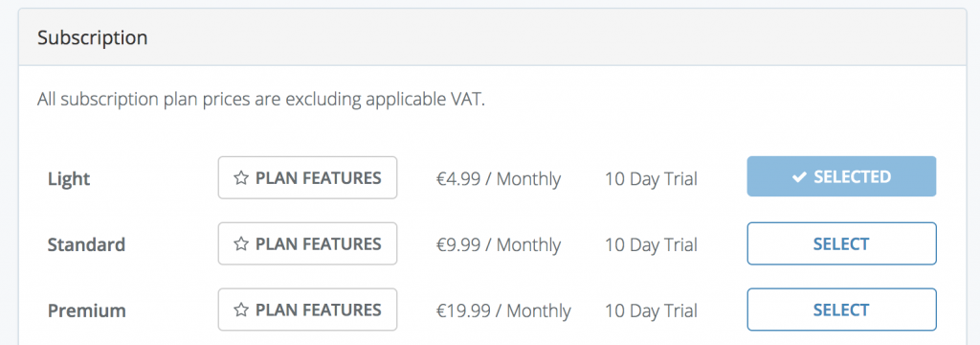The width and height of the screenshot is (980, 345).
Task: Click the €9.99 / Monthly price text
Action: point(498,244)
